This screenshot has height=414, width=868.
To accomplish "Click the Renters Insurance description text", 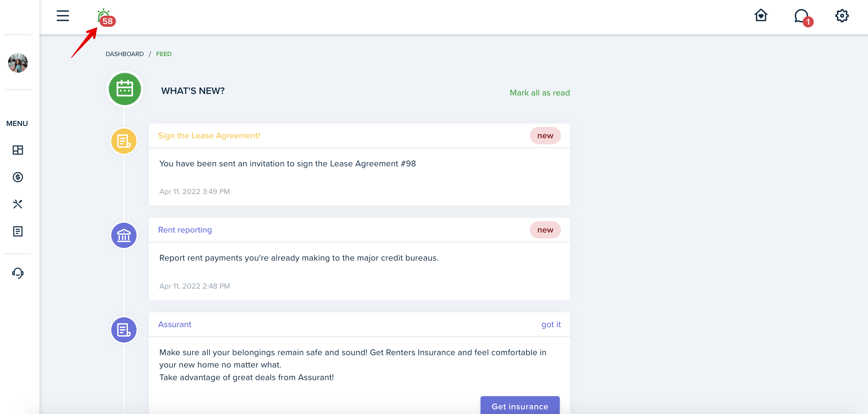I will click(x=353, y=365).
